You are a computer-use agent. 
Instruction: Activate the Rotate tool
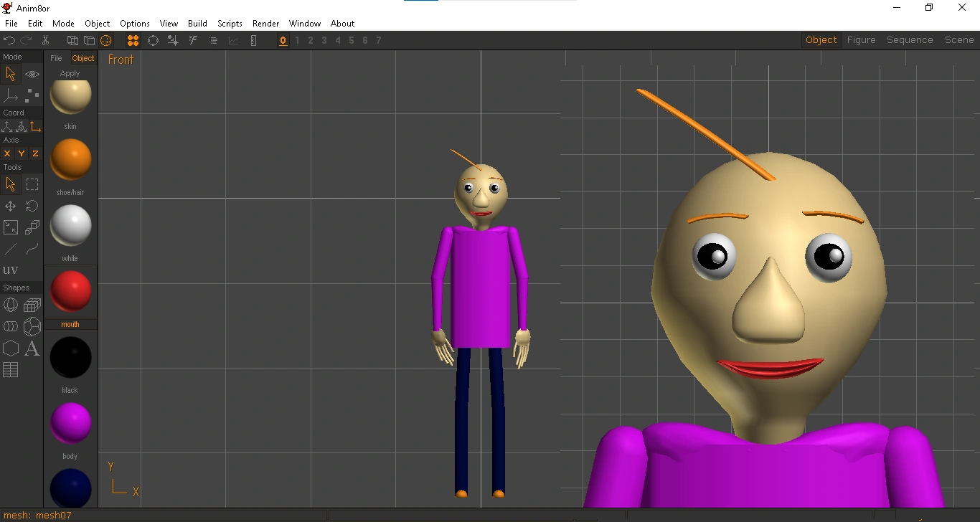click(32, 206)
